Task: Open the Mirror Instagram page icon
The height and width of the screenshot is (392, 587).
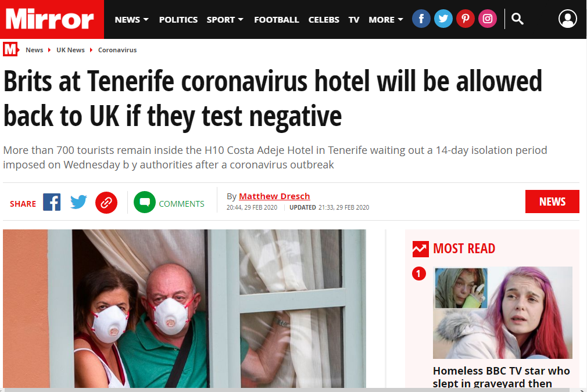Action: tap(488, 19)
